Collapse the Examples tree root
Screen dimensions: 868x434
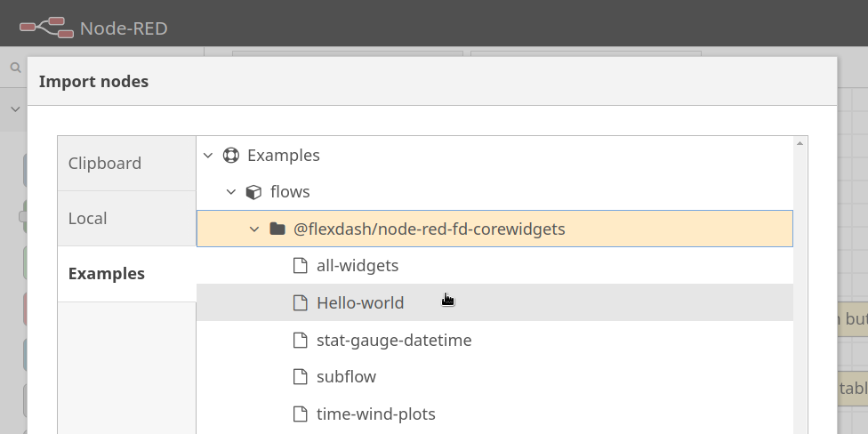[208, 156]
